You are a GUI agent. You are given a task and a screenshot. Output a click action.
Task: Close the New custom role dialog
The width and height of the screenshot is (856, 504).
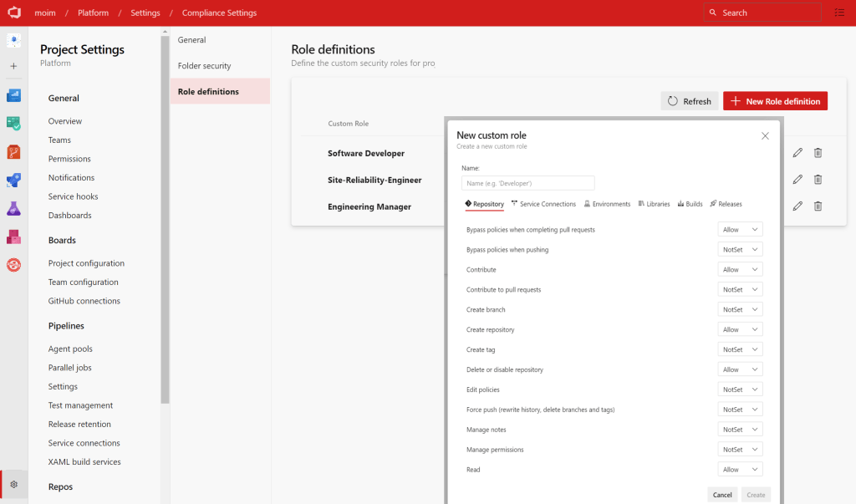click(765, 135)
